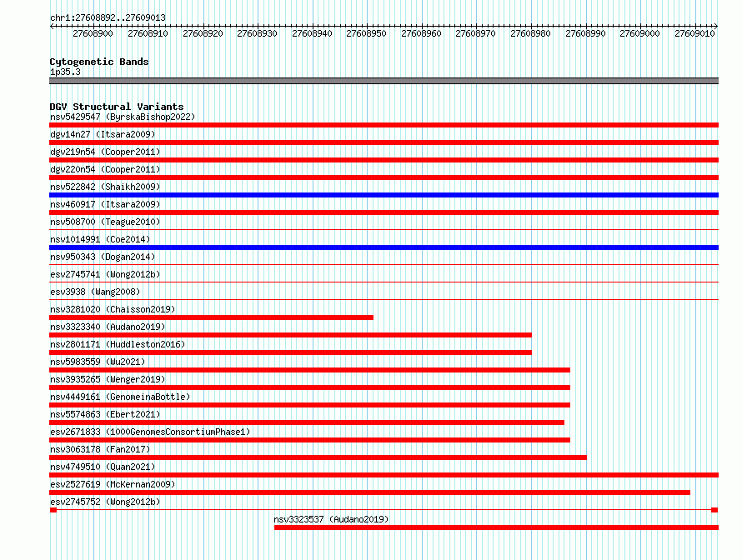Click the nsv2801171 (Huddleston2016) label
The image size is (742, 560).
(x=118, y=344)
